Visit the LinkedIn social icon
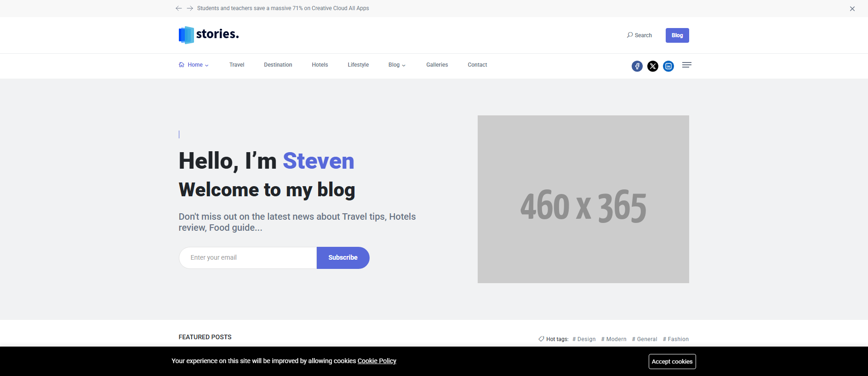868x376 pixels. 668,66
